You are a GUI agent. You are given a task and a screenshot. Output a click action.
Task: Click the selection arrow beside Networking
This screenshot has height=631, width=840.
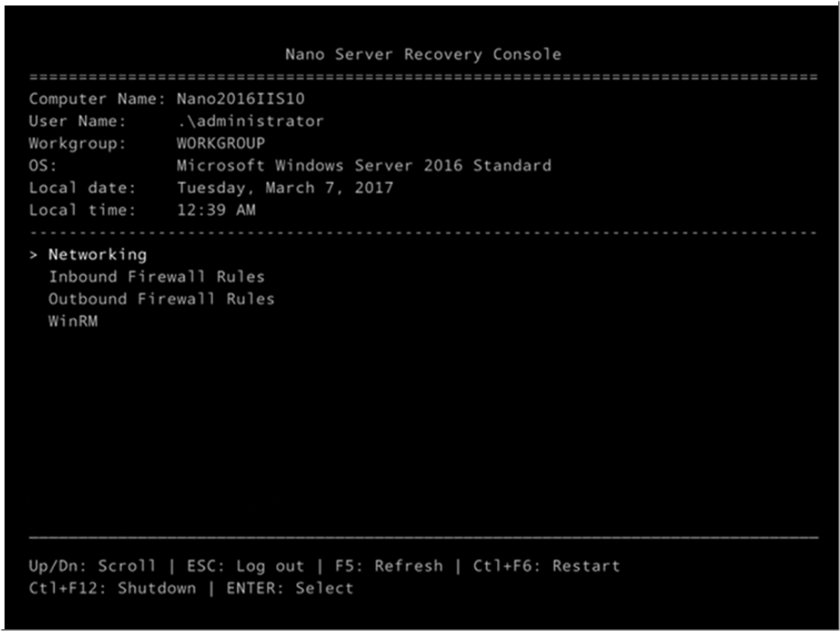coord(33,255)
